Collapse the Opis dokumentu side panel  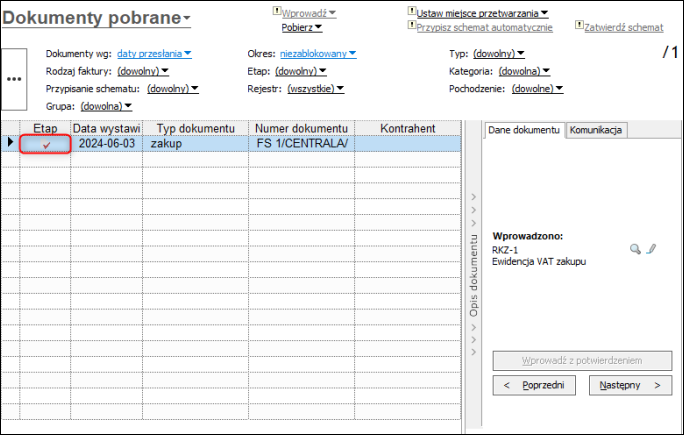click(473, 275)
